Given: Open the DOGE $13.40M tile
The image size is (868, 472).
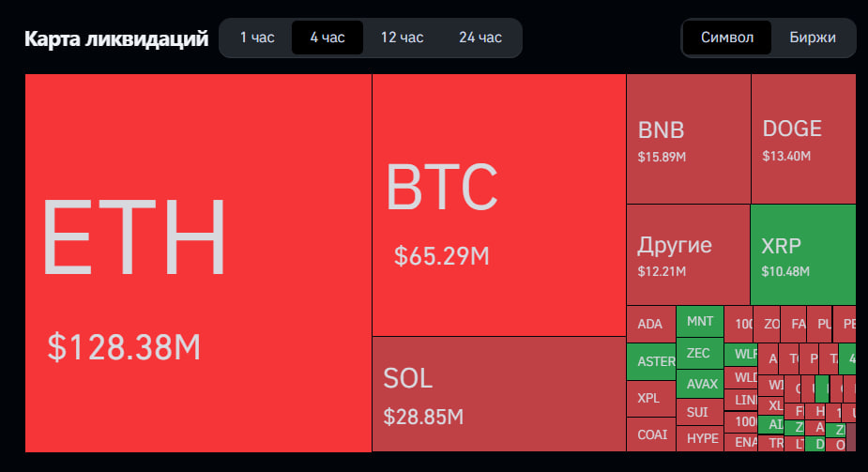Looking at the screenshot, I should click(x=802, y=139).
